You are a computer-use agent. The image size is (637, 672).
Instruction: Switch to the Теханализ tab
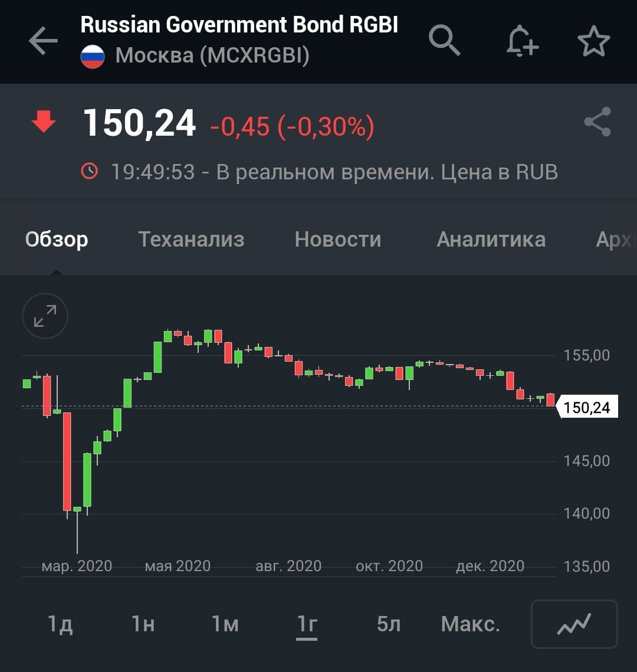coord(191,240)
